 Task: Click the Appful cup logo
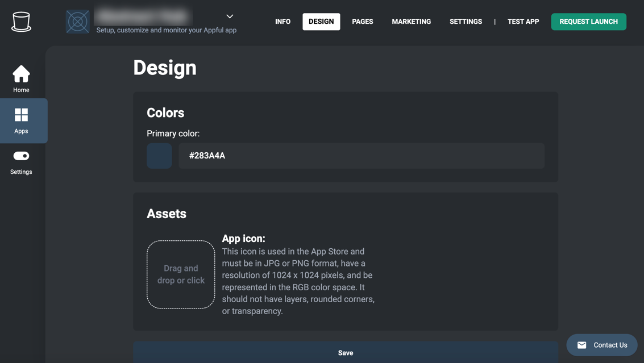(21, 22)
